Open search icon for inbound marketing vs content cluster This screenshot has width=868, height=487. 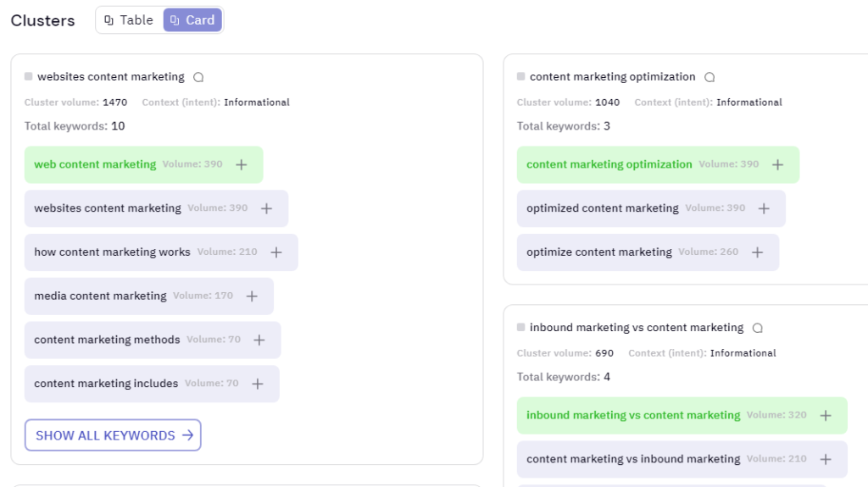[x=758, y=328]
